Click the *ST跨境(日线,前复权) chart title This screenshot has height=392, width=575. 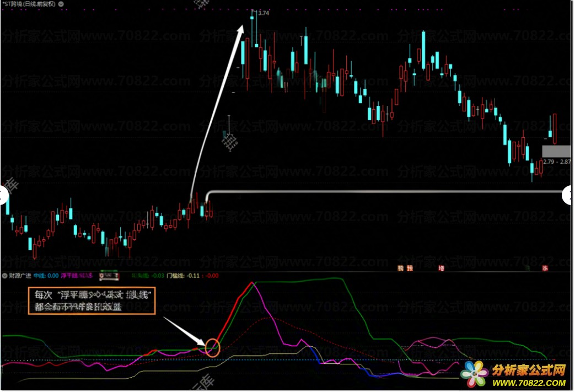tap(29, 4)
